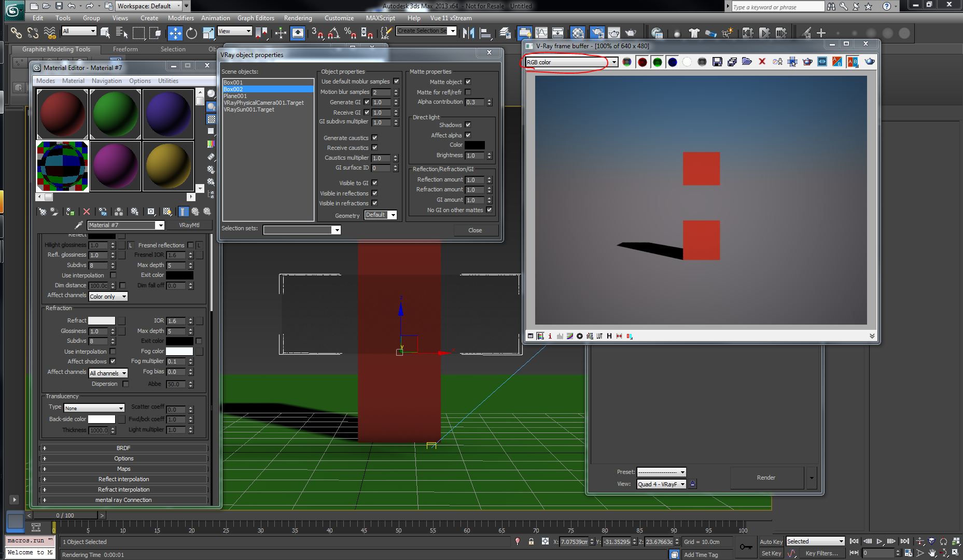Toggle Shadows checkbox under Direct light
963x560 pixels.
click(x=468, y=125)
